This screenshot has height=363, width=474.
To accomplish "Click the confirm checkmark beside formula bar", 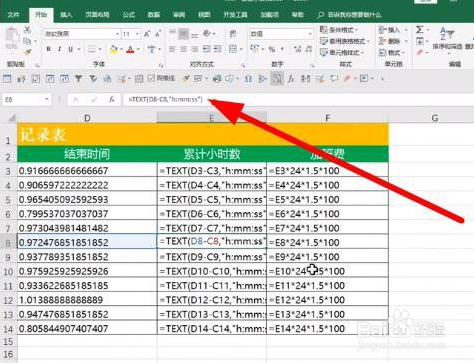I will pos(94,99).
